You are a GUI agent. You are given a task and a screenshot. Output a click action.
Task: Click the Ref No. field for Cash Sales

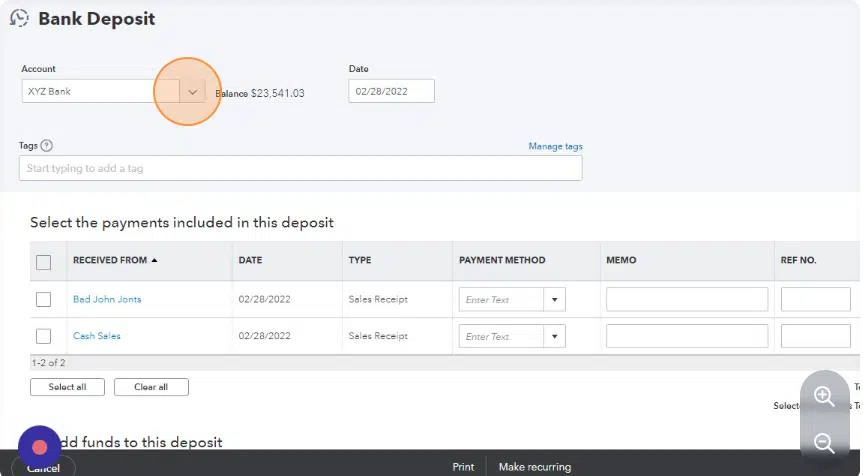816,336
